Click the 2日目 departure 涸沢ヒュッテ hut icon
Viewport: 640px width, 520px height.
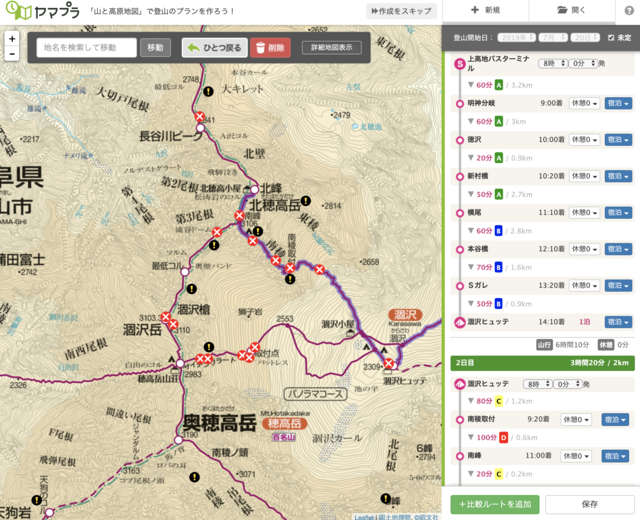coord(460,384)
